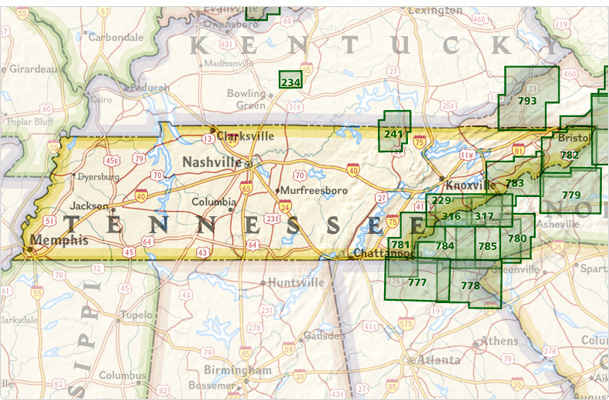609x400 pixels.
Task: Click the Nashville city label
Action: coord(211,161)
